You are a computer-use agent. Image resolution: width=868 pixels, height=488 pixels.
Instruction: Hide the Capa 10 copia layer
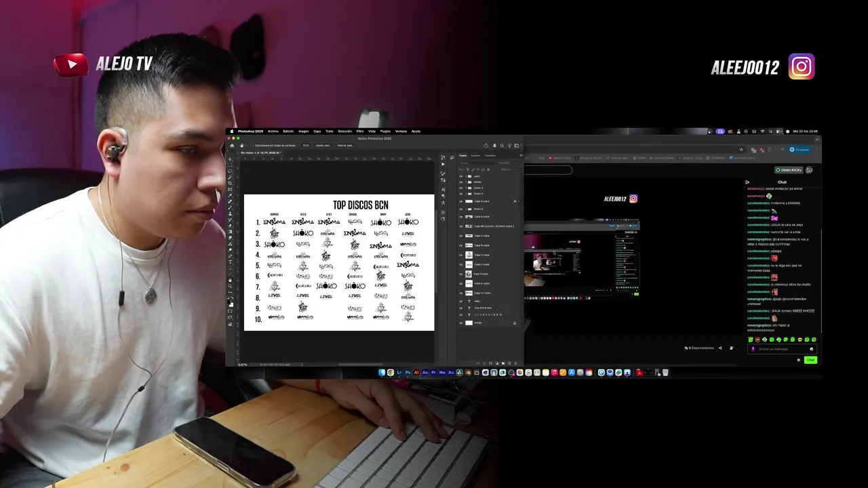point(461,293)
